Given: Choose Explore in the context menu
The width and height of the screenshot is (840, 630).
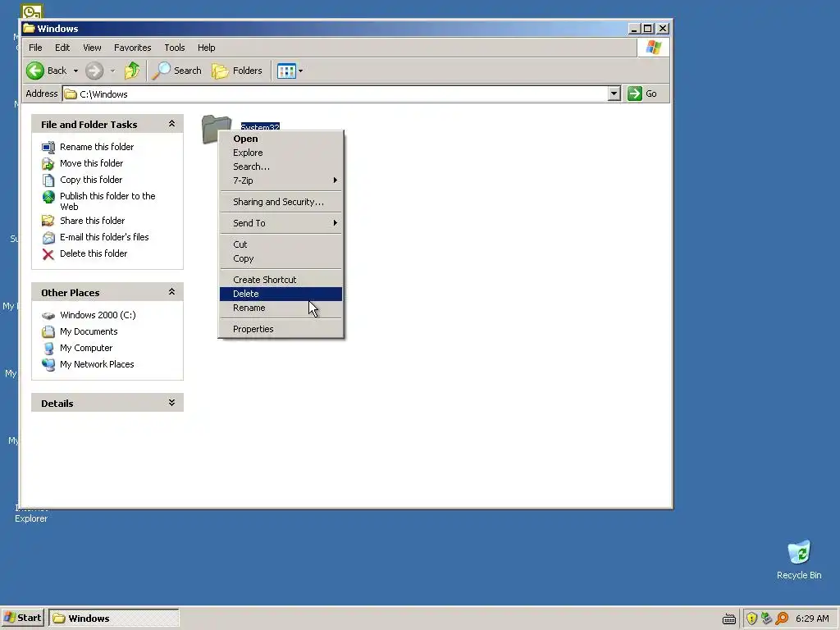Looking at the screenshot, I should 281,153.
